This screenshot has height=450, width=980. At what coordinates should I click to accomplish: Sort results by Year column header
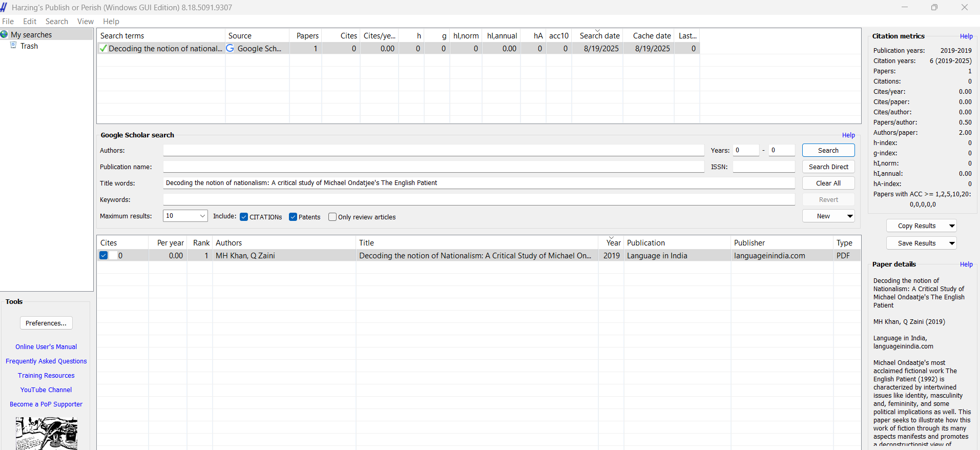coord(611,243)
